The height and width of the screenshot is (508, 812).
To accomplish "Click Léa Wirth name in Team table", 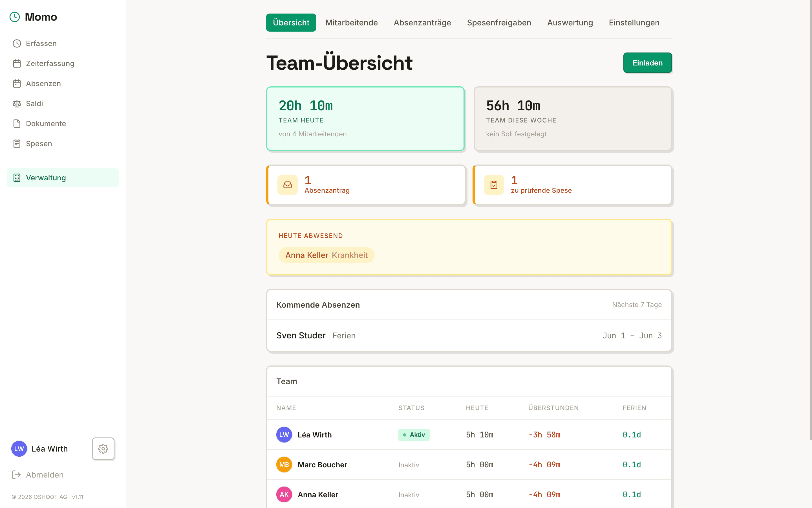I will point(314,435).
